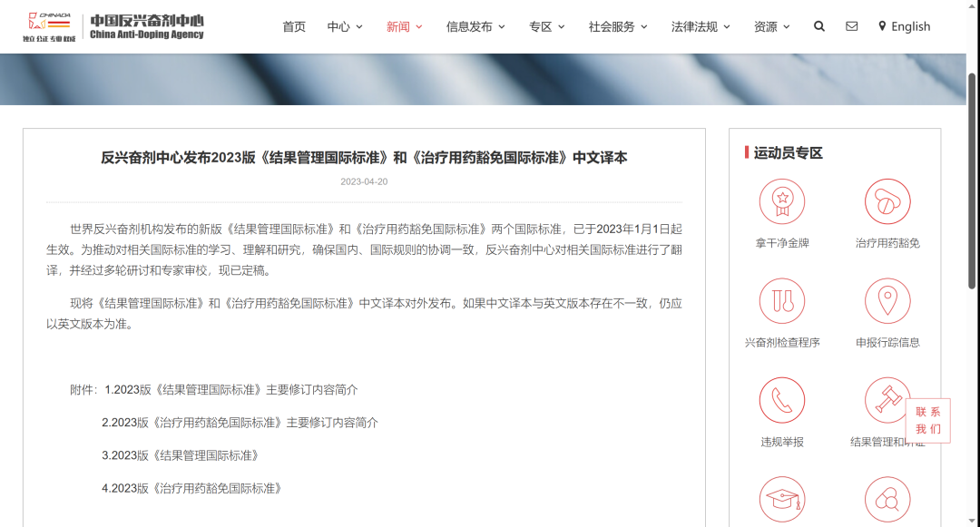Click the 拿干净金牌 medal icon
The height and width of the screenshot is (527, 980).
(781, 201)
